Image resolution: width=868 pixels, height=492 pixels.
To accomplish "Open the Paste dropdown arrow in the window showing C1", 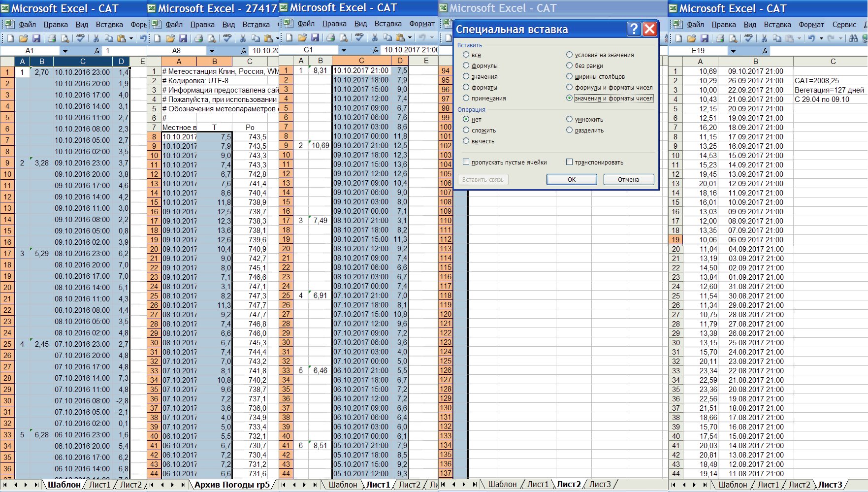I will [x=410, y=37].
